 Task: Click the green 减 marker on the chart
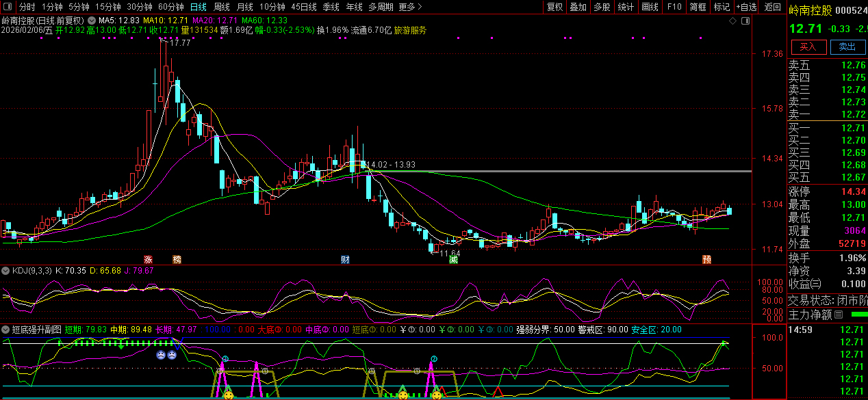click(x=452, y=260)
